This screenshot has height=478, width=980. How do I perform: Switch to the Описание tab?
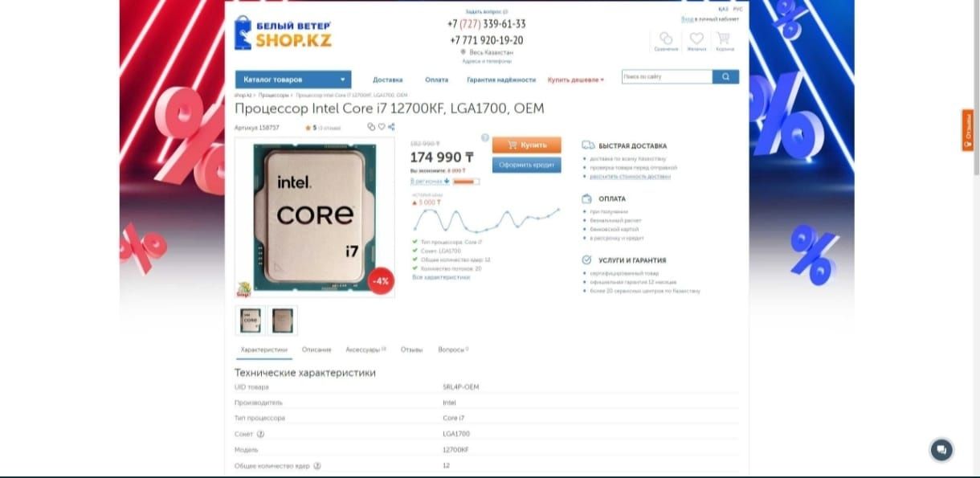(x=316, y=349)
